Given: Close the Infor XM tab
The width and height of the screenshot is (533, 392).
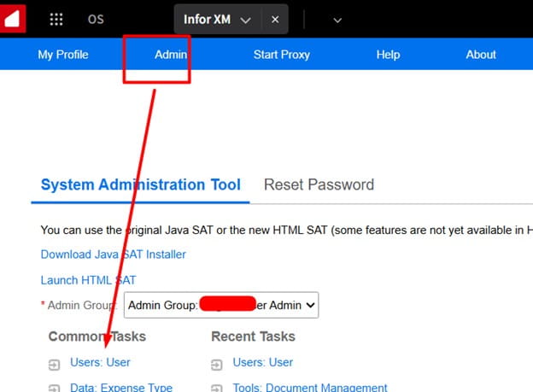Looking at the screenshot, I should tap(274, 19).
